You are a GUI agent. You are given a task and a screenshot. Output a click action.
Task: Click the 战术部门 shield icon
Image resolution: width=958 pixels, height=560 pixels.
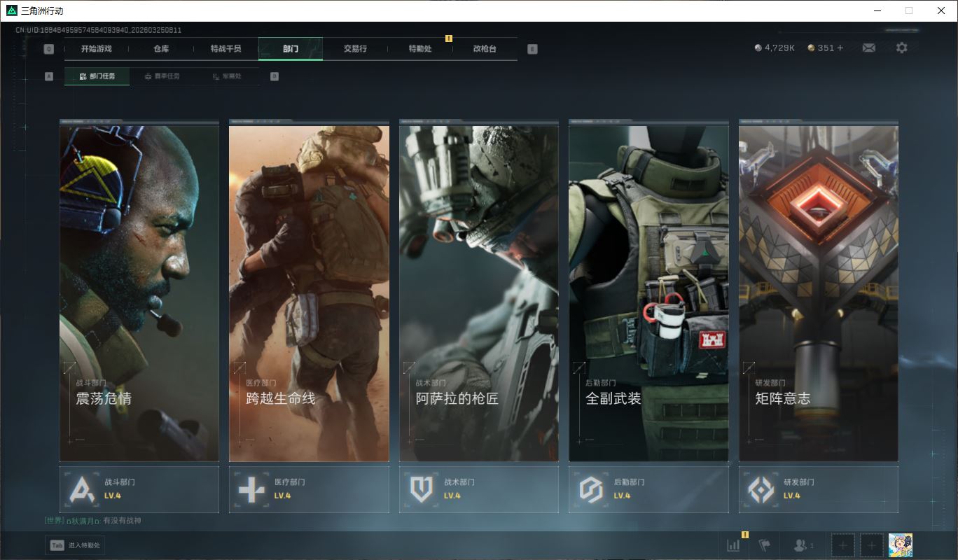(421, 489)
